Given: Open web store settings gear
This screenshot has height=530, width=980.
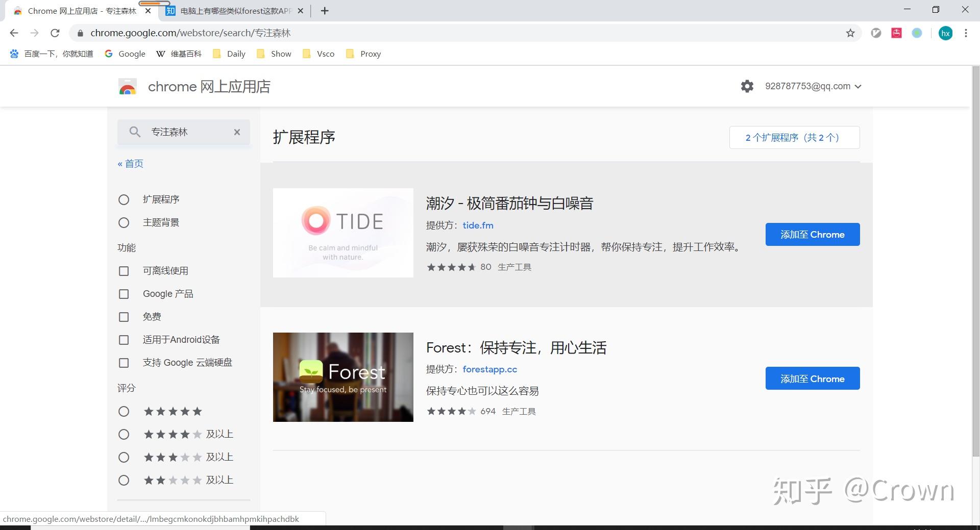Looking at the screenshot, I should [x=747, y=86].
